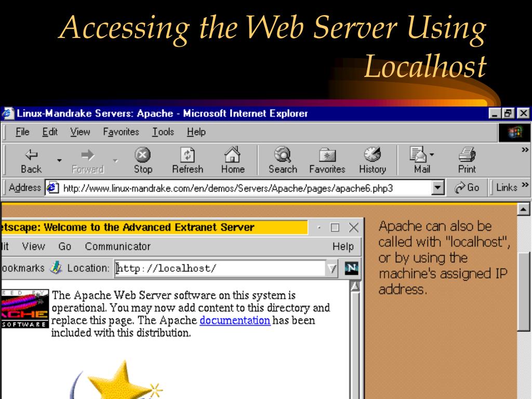532x399 pixels.
Task: Follow the documentation hyperlink
Action: coord(235,320)
